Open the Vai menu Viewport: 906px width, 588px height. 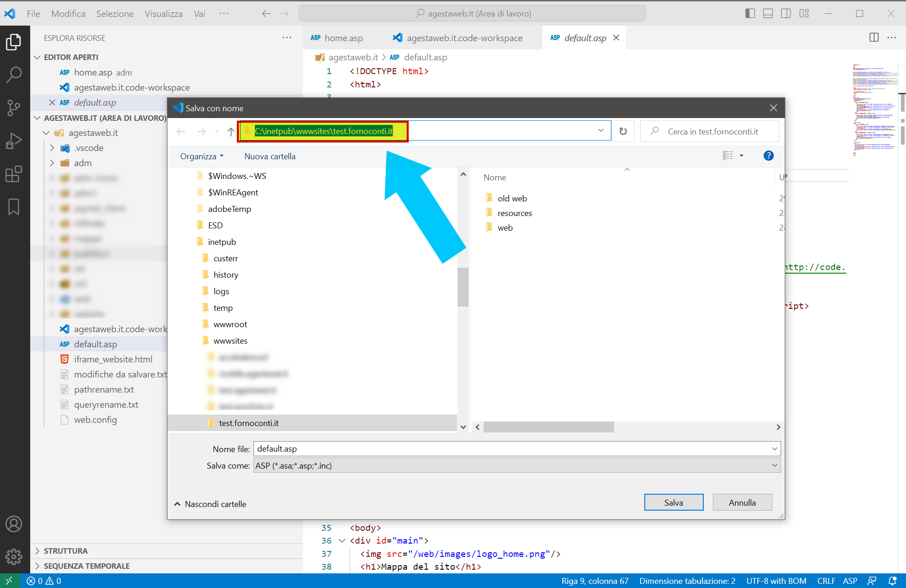(x=199, y=13)
